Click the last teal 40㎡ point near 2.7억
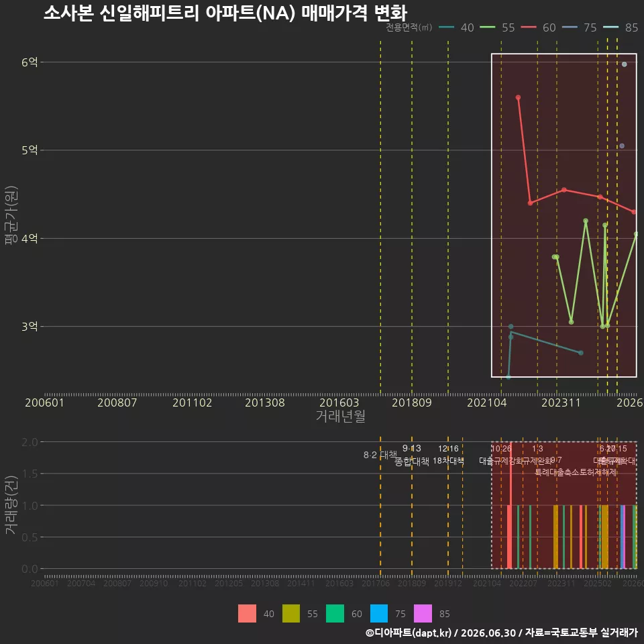The height and width of the screenshot is (644, 644). pos(581,353)
